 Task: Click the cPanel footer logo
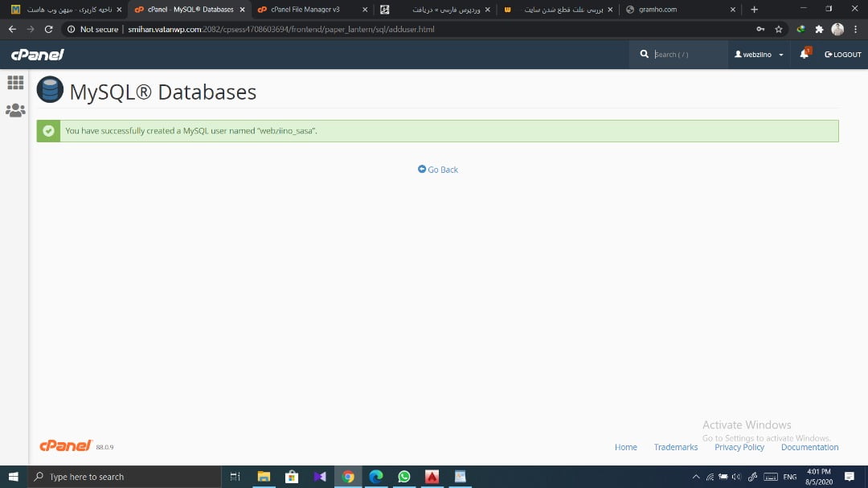click(65, 446)
